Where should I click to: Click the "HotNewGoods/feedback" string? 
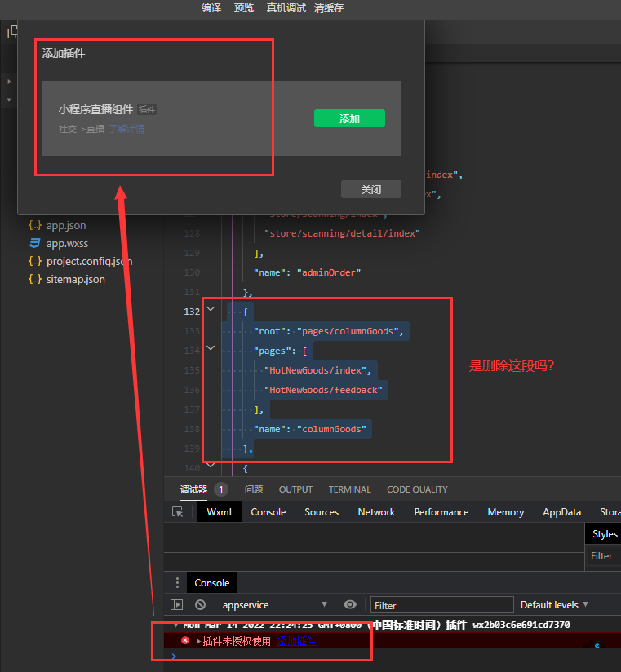323,390
